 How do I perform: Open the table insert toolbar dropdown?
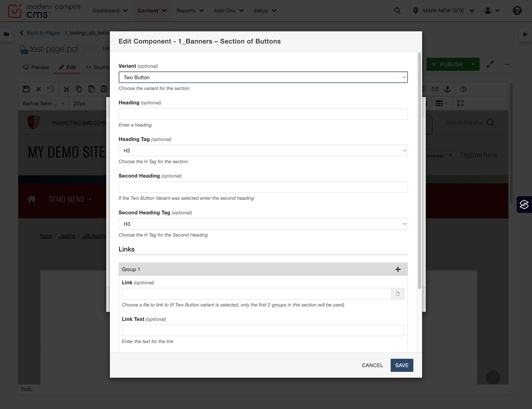(442, 103)
